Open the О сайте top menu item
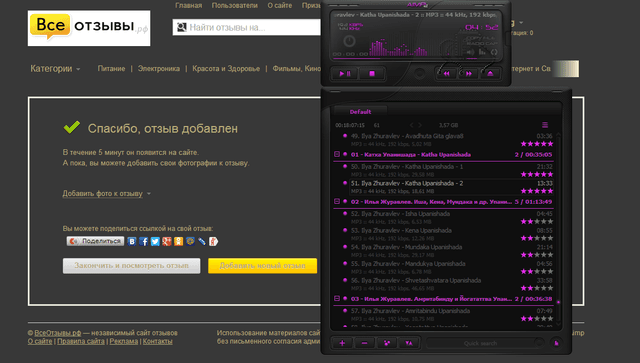Screen dimensions: 640x363 pos(280,5)
